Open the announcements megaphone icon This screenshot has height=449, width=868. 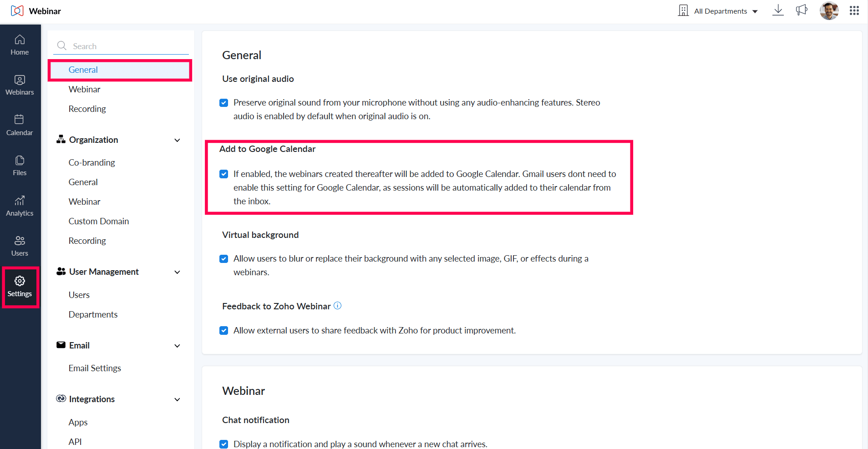[802, 10]
